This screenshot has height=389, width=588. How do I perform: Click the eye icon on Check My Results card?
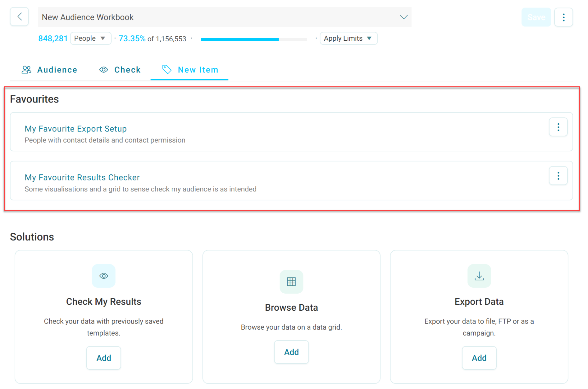(x=104, y=276)
